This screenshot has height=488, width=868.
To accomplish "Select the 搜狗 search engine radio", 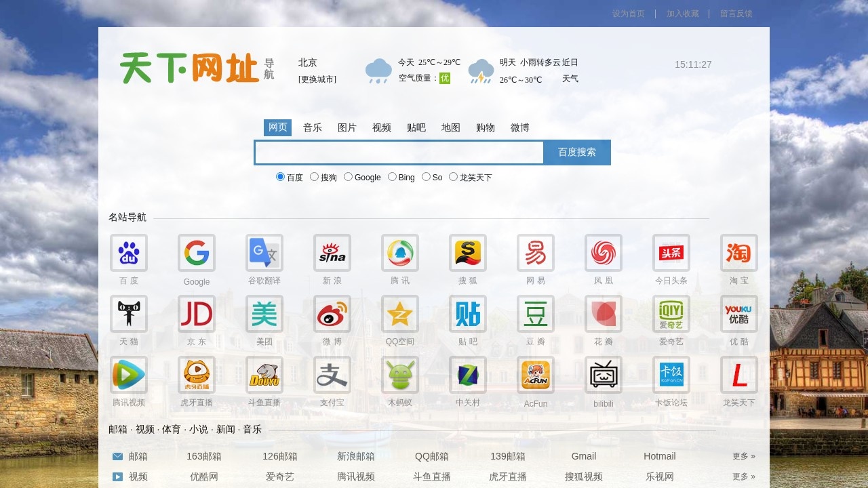I will pos(314,177).
